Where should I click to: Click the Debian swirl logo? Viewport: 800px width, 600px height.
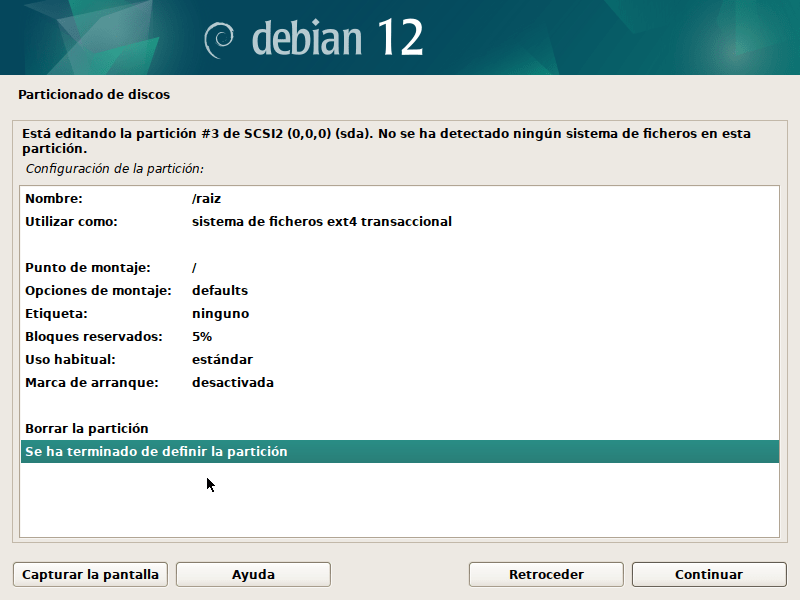tap(219, 40)
